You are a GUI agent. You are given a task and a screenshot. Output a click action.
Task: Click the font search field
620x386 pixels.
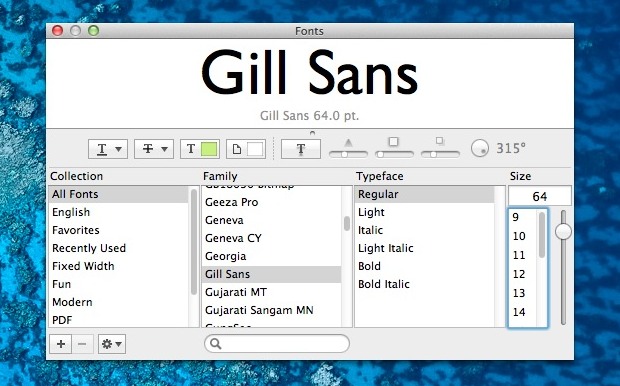click(277, 343)
